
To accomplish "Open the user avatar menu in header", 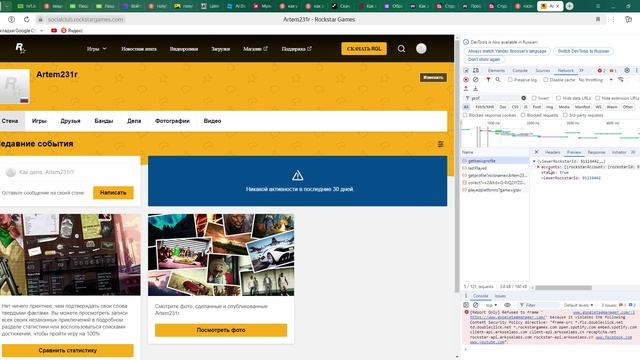I will coord(421,49).
